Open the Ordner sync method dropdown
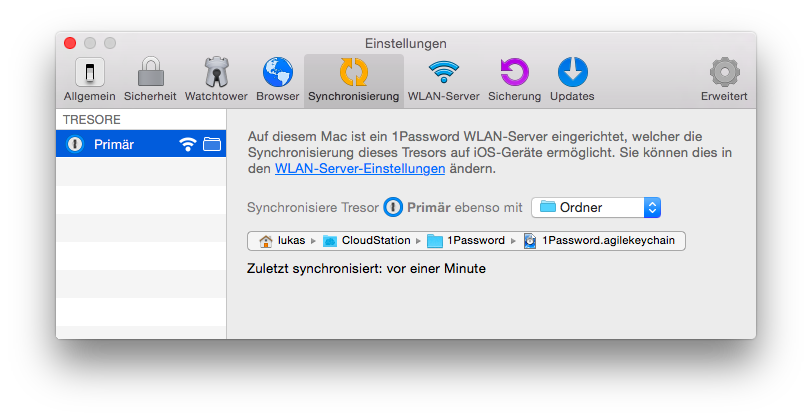Image resolution: width=812 pixels, height=419 pixels. point(596,208)
